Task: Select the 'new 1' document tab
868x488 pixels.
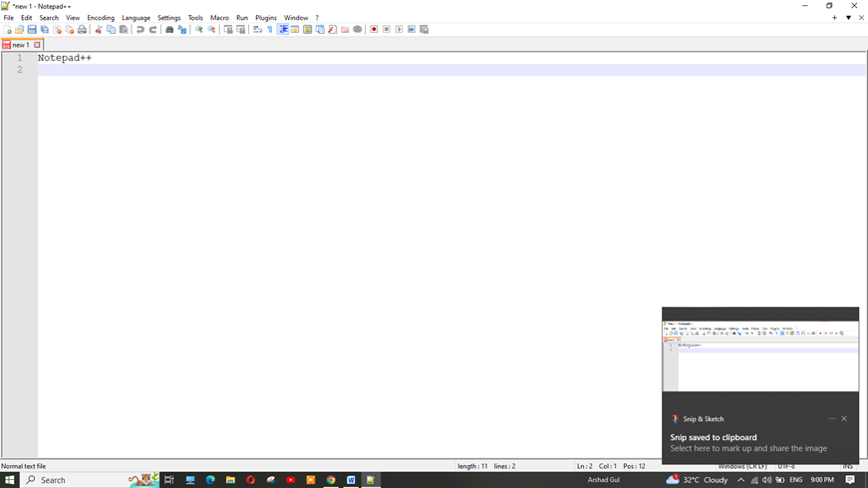Action: point(21,45)
